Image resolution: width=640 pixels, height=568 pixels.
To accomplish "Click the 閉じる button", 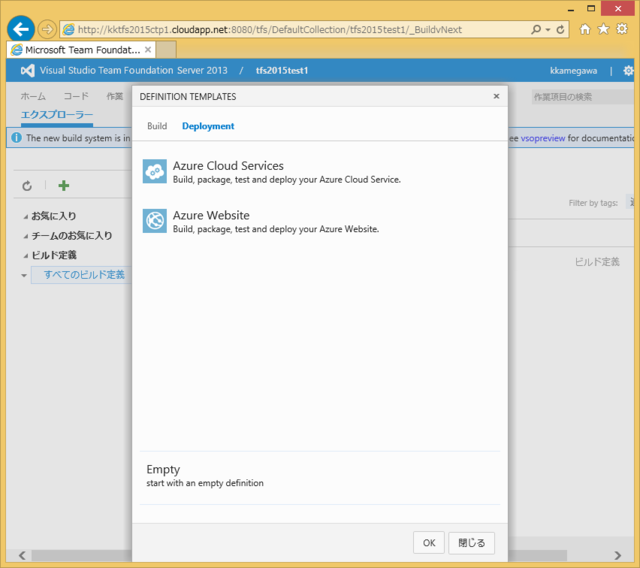I will click(471, 543).
